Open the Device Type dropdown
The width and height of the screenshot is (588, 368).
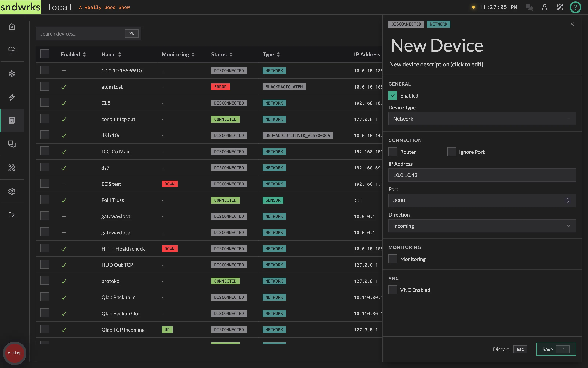(482, 119)
